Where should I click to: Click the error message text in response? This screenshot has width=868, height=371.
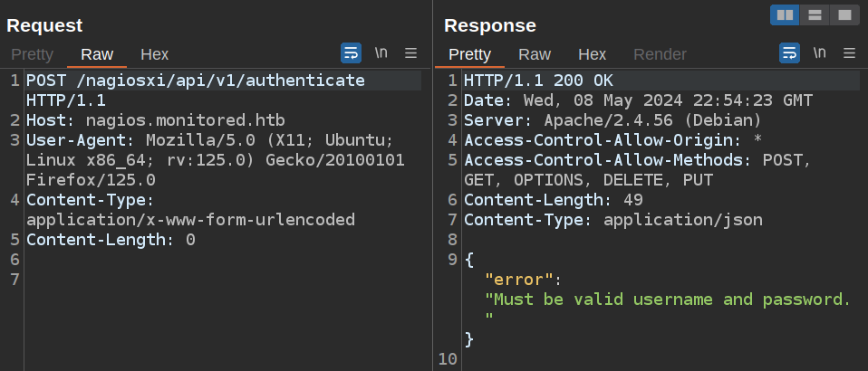tap(668, 300)
